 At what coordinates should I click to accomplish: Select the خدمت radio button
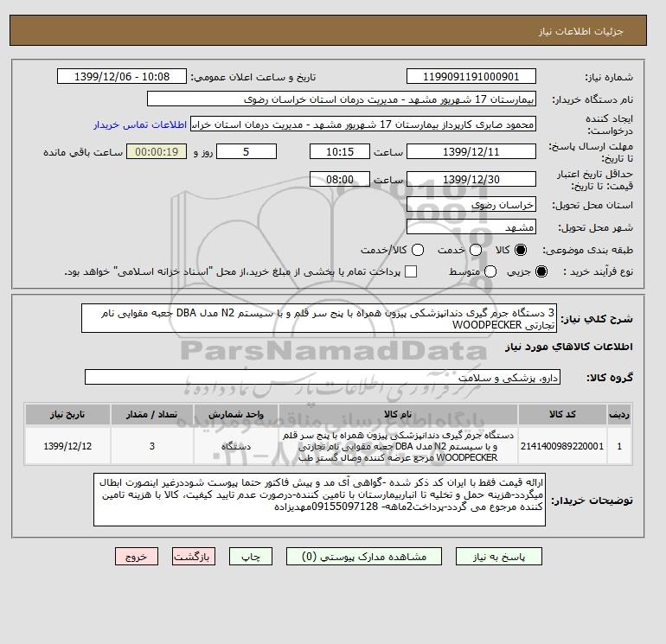pos(476,250)
